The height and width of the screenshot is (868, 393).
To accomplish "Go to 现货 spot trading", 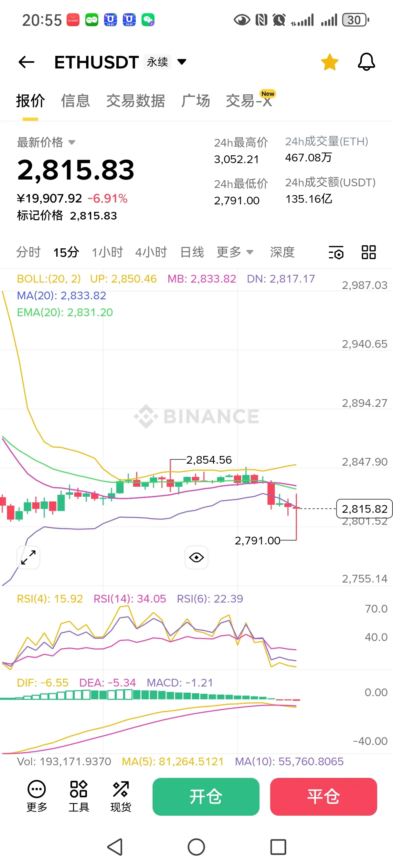I will point(121,797).
